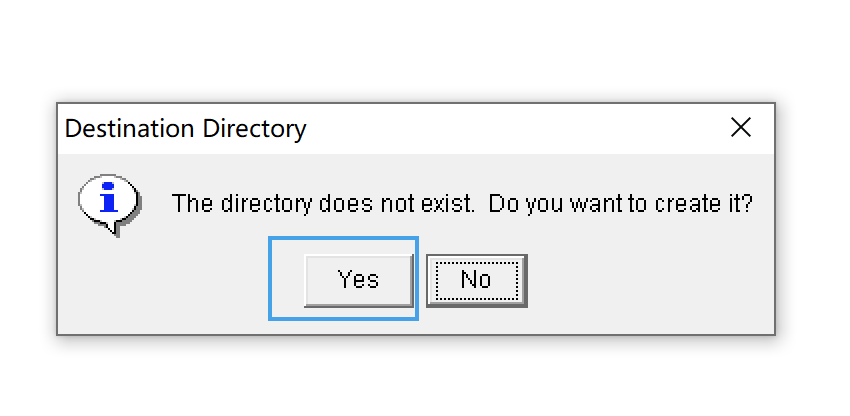Viewport: 850px width, 416px height.
Task: Choose Yes in the Destination Directory prompt
Action: tap(358, 280)
